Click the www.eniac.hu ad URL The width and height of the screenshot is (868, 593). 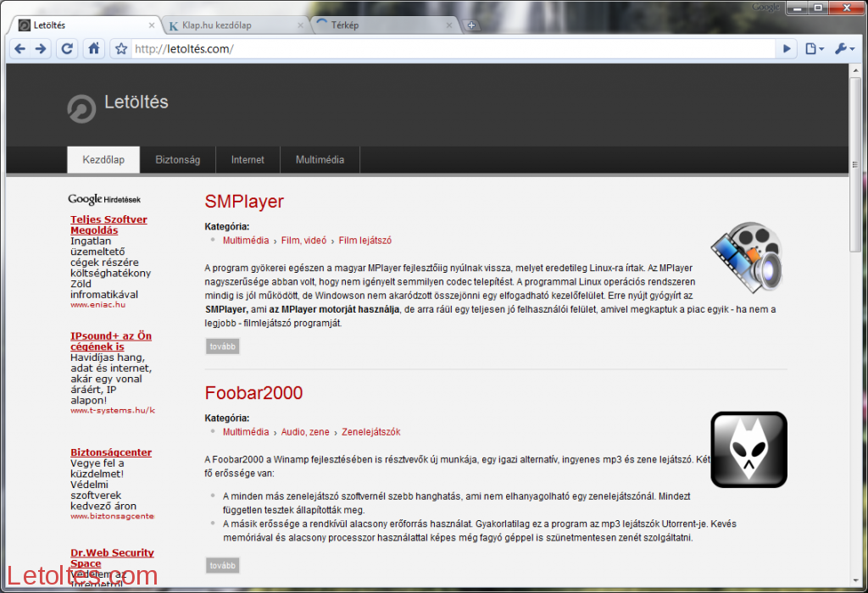pyautogui.click(x=98, y=305)
